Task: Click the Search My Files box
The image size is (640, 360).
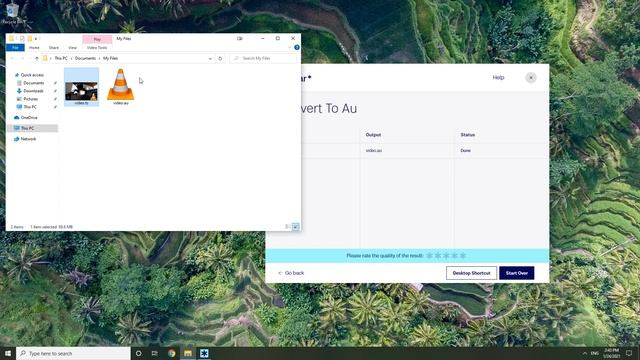Action: tap(264, 58)
